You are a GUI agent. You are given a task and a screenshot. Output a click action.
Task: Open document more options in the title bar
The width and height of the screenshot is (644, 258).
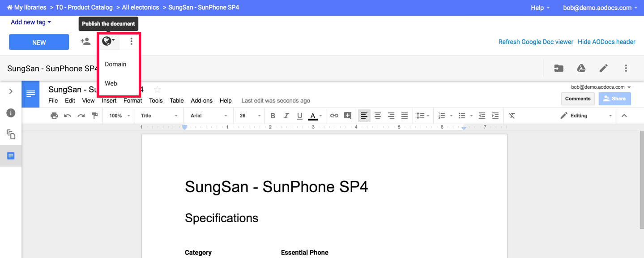click(x=626, y=68)
